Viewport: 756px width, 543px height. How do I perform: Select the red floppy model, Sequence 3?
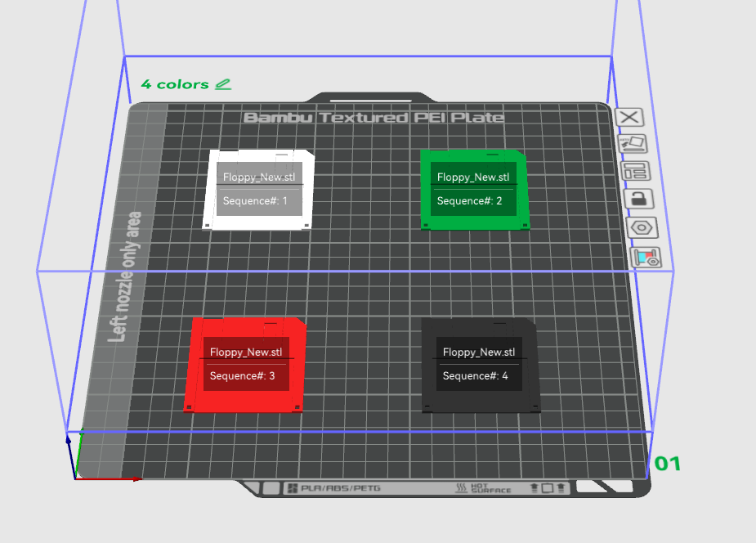click(245, 365)
